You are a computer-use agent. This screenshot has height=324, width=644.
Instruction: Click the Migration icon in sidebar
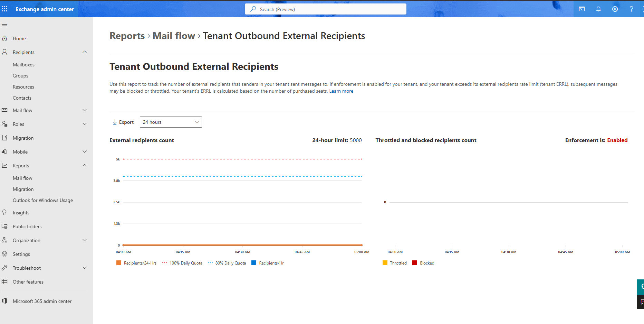[x=4, y=138]
